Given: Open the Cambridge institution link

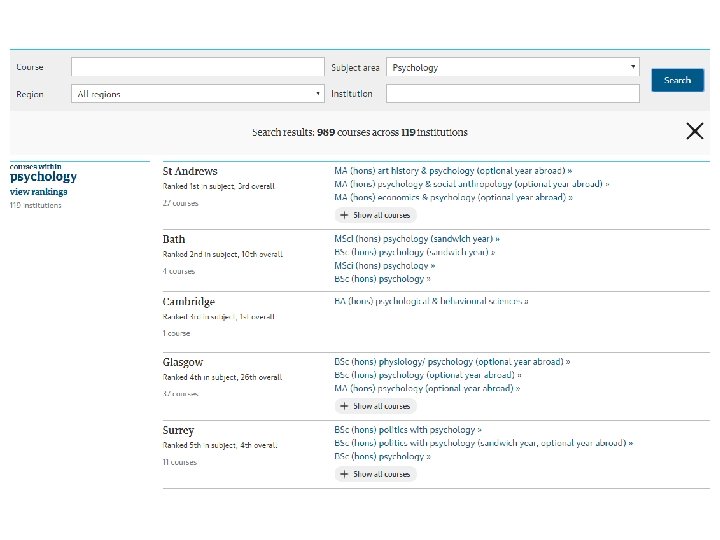Looking at the screenshot, I should pyautogui.click(x=189, y=301).
